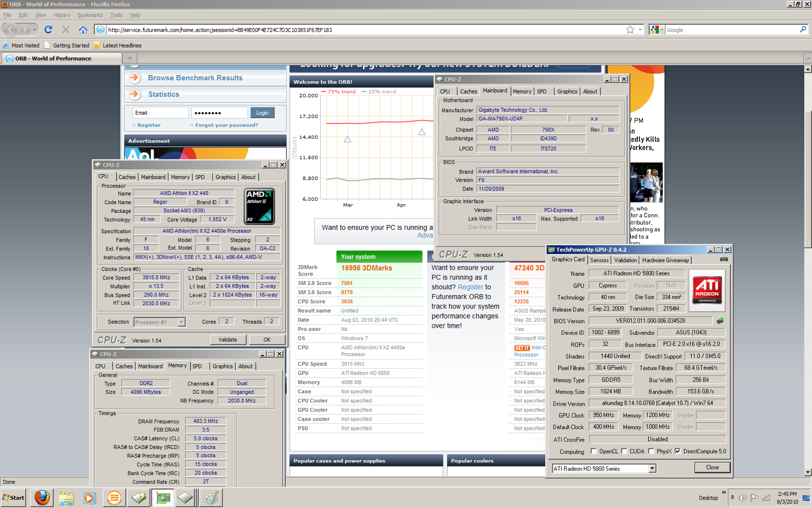Enable the PhysX checkbox in GPU-Z
Screen dimensions: 812x508
[x=651, y=451]
